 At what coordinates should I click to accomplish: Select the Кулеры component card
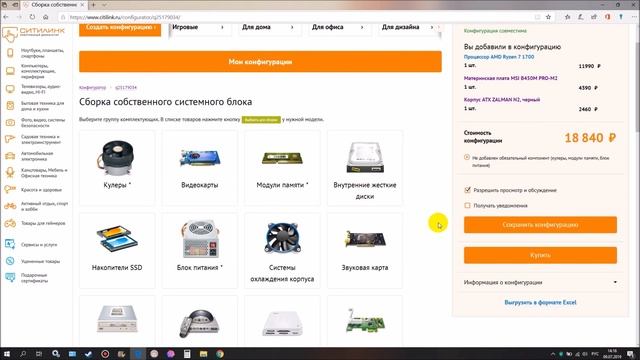point(117,167)
